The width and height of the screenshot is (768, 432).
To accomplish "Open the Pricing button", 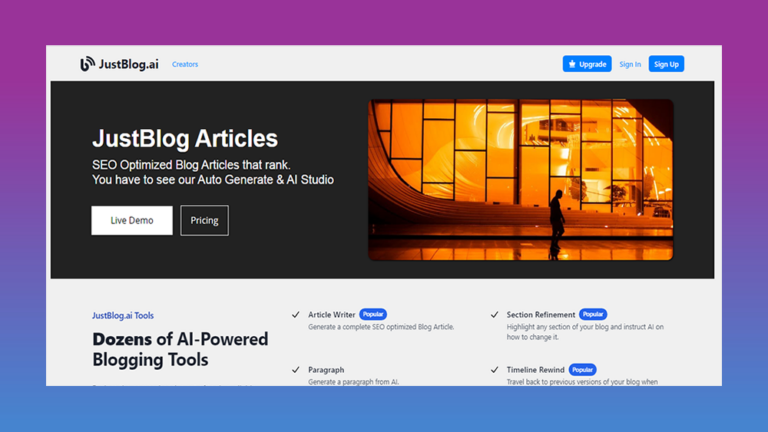I will [204, 220].
